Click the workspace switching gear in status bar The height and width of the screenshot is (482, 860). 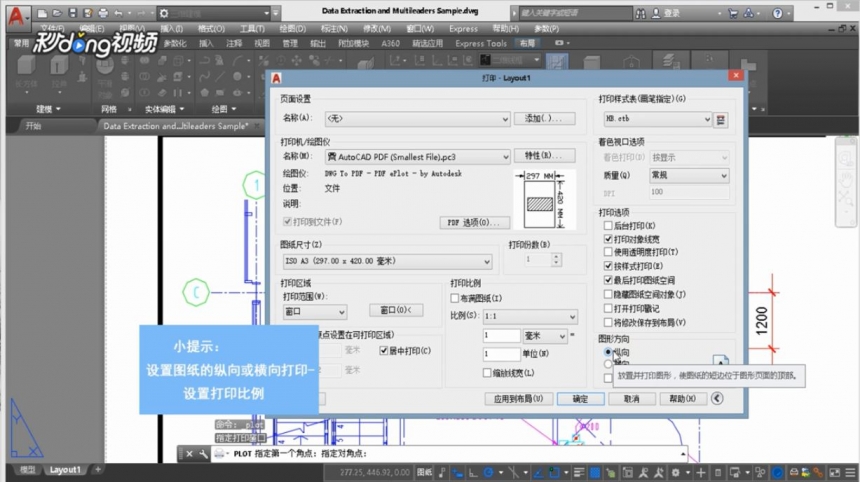tap(675, 472)
